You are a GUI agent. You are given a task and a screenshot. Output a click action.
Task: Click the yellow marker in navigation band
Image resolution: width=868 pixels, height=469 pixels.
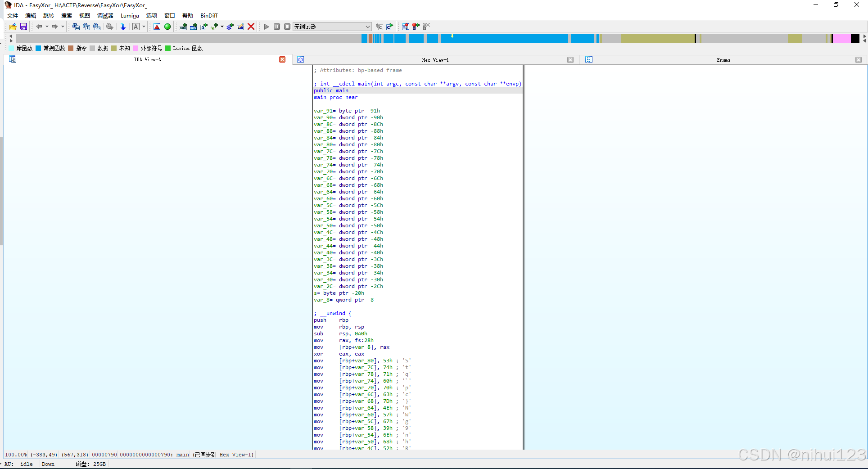(x=452, y=36)
